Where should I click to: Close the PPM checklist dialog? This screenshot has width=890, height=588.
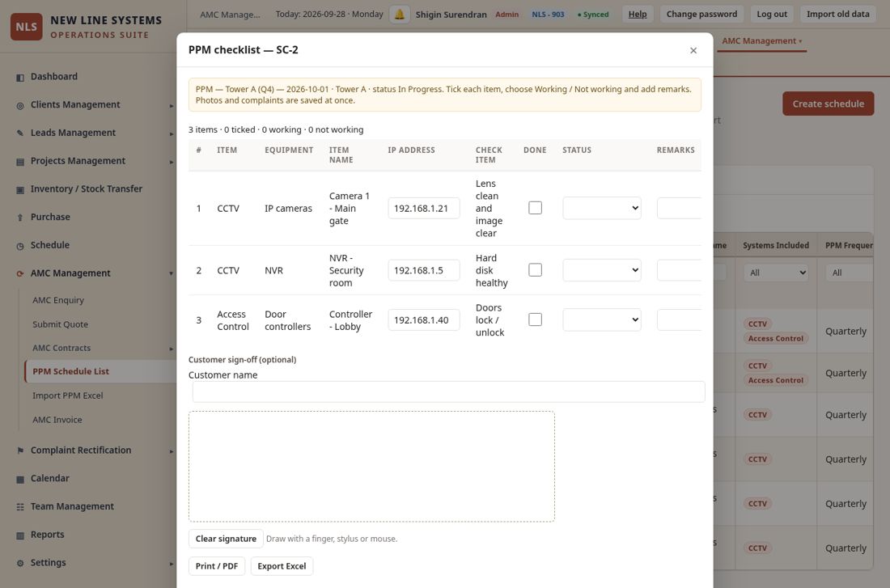click(x=693, y=50)
